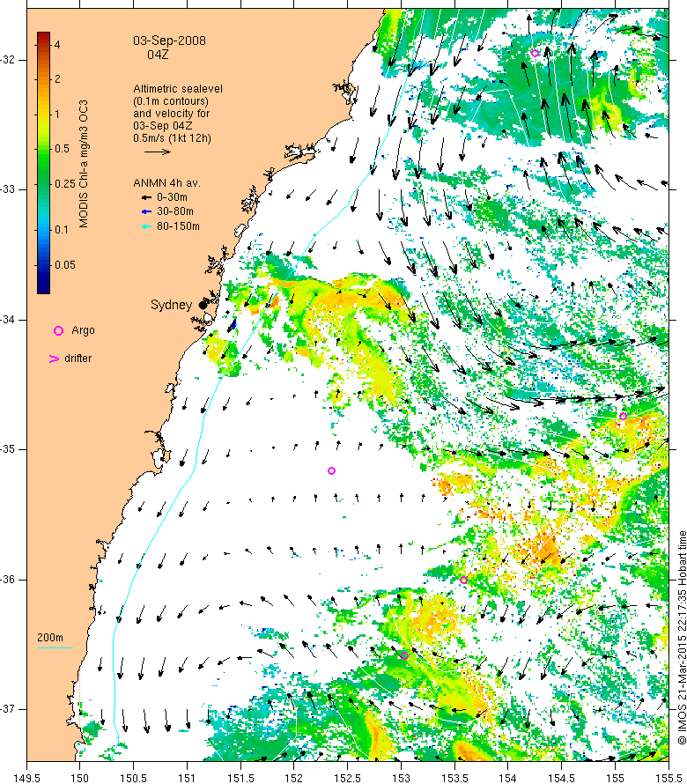Click the Sydney city label
687x784 pixels.
click(x=171, y=305)
